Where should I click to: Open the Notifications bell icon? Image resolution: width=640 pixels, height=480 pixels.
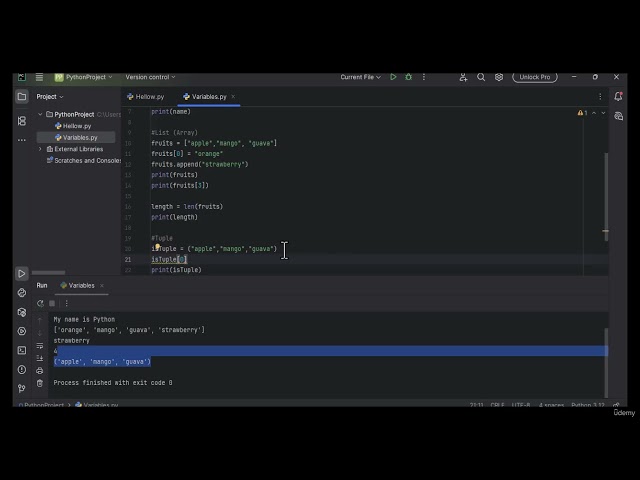click(618, 96)
